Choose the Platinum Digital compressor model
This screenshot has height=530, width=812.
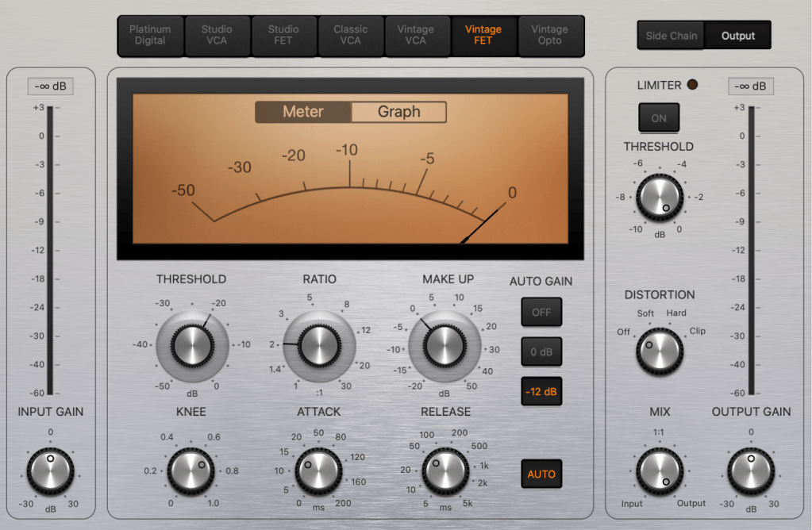point(151,36)
